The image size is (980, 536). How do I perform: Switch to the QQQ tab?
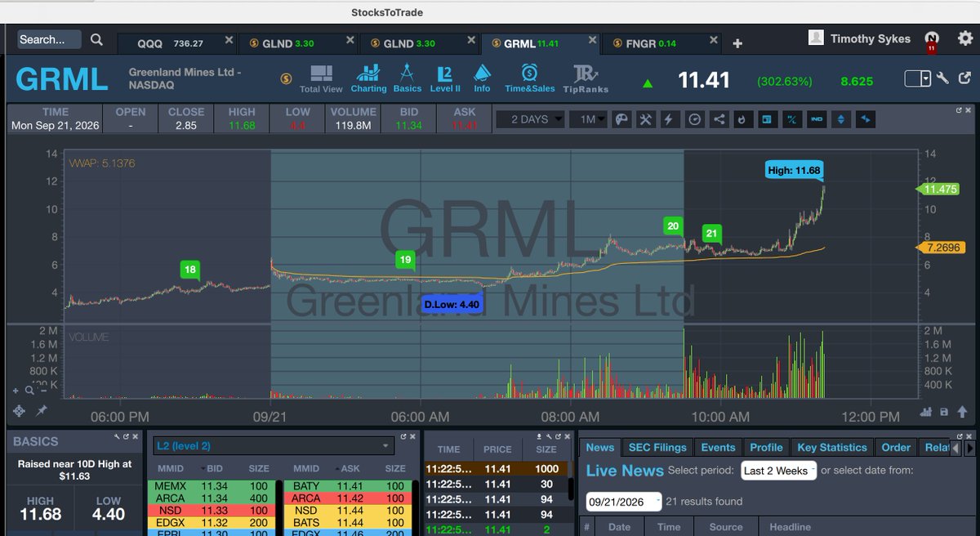point(177,43)
